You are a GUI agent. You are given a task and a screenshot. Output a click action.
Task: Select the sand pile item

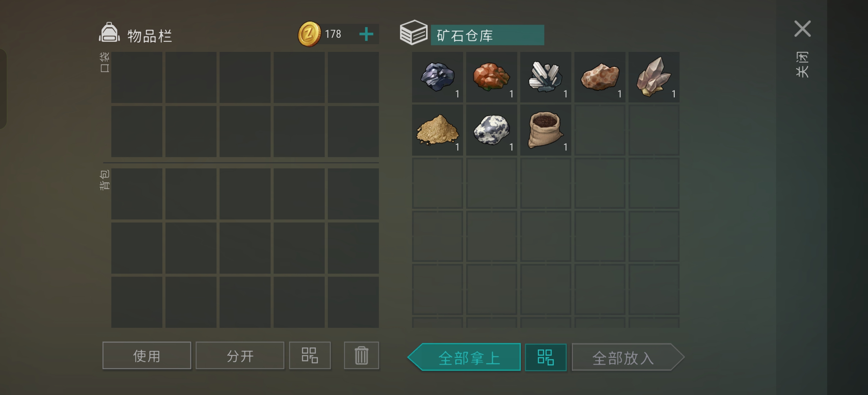coord(437,130)
